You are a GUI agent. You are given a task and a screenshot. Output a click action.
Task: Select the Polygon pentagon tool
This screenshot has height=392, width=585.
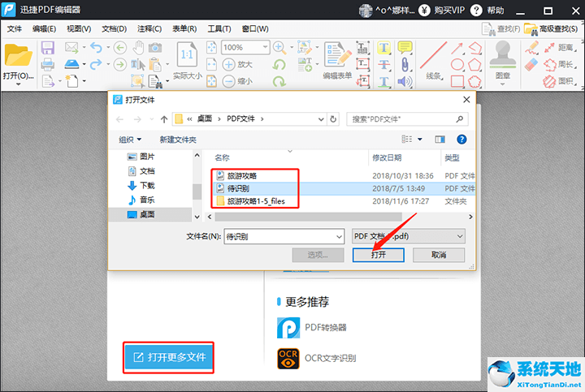(474, 64)
